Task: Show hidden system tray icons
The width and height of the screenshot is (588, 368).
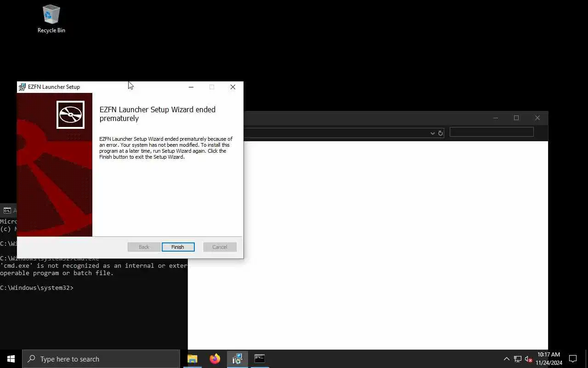Action: (x=506, y=359)
